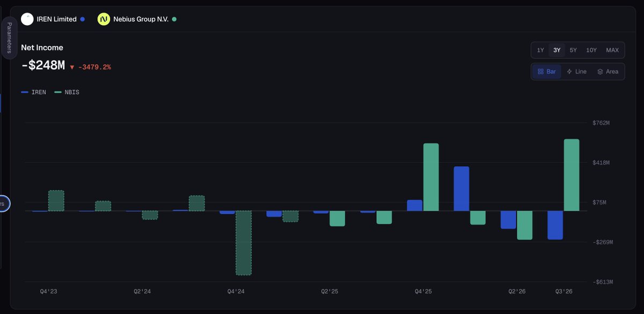Viewport: 644px width, 314px height.
Task: Click the green dot next to Nebius Group
Action: (174, 19)
